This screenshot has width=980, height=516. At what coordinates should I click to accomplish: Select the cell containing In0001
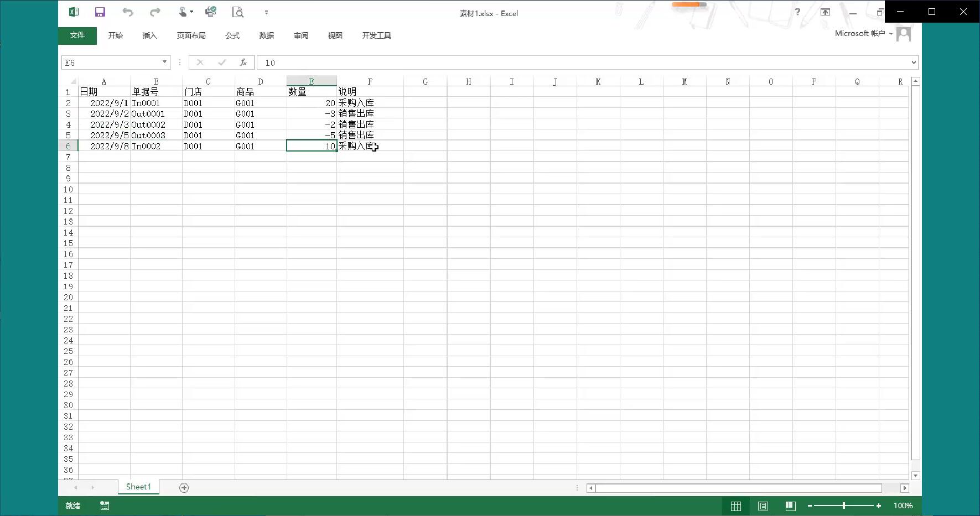156,103
